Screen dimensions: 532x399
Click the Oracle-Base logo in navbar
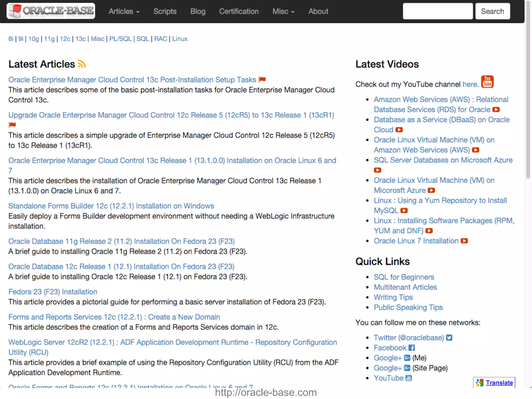click(x=51, y=11)
